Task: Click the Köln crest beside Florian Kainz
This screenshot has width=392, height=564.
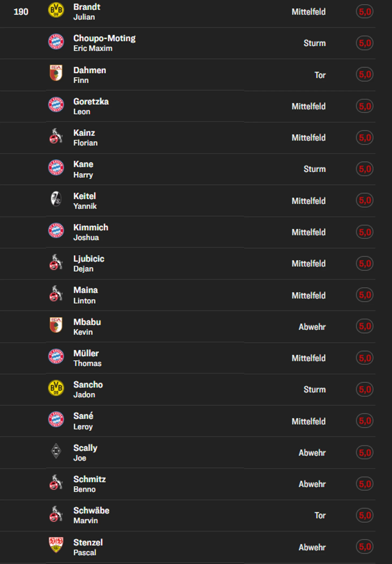Action: [x=56, y=136]
